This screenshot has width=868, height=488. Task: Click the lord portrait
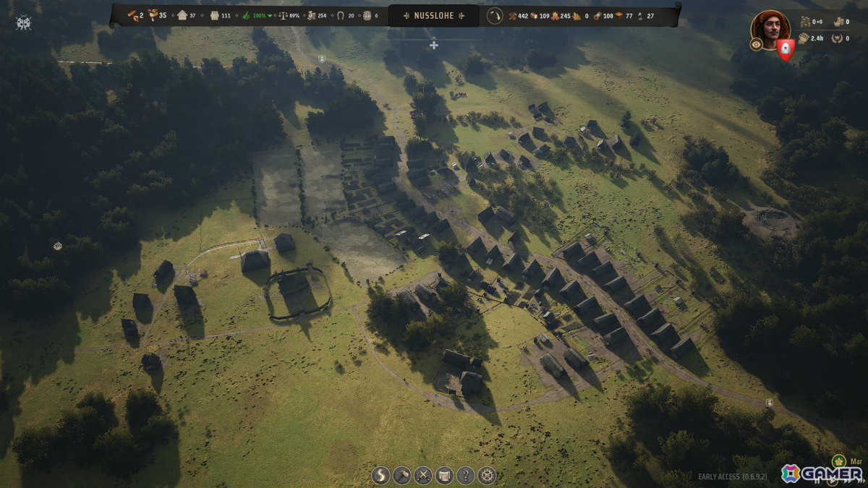pyautogui.click(x=771, y=29)
